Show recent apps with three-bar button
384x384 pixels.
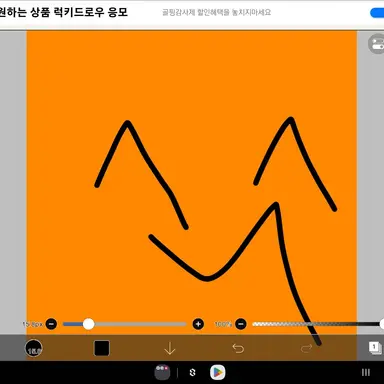366,372
